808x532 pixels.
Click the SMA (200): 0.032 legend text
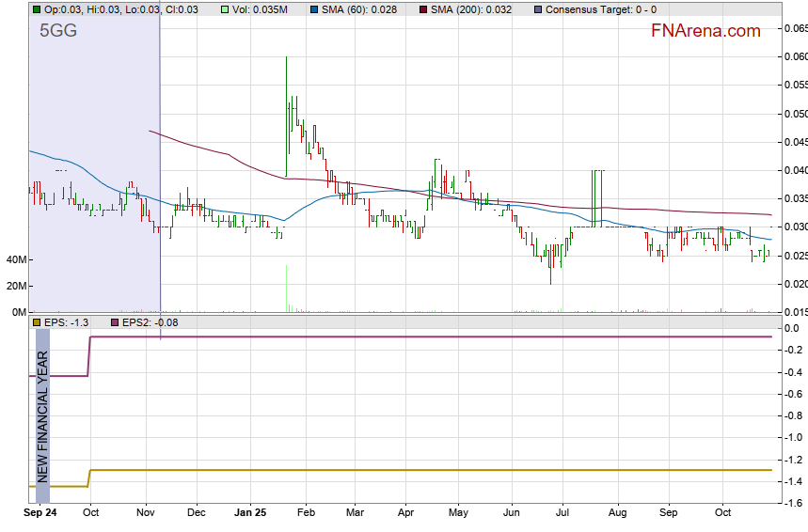pos(471,9)
